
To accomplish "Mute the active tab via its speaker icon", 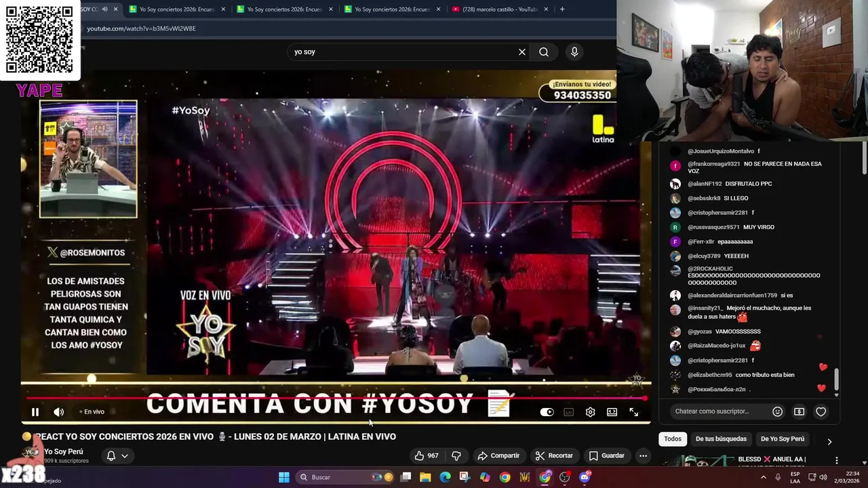I will [104, 9].
